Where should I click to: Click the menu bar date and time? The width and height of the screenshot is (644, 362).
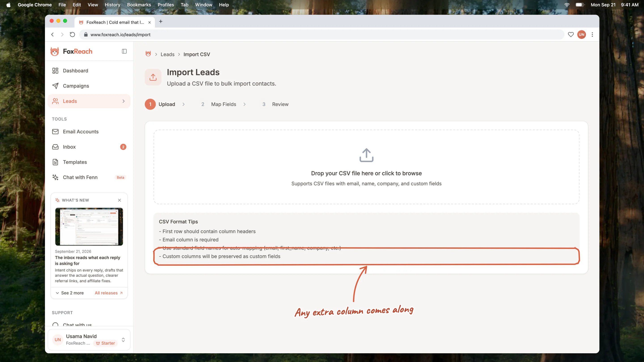[614, 5]
